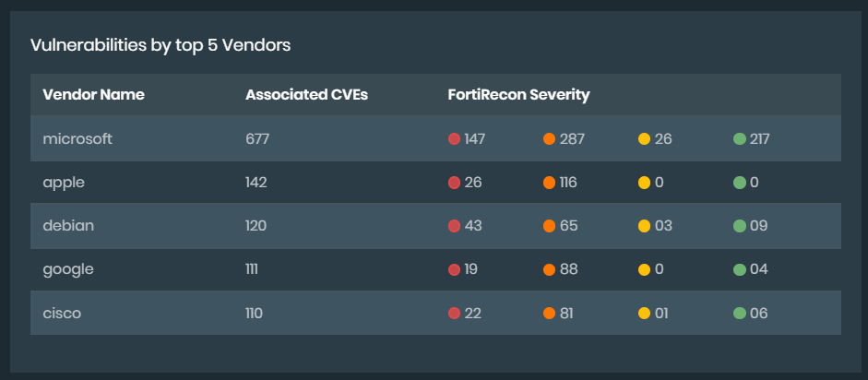Click cisco's orange high severity dot
Viewport: 868px width, 380px height.
click(549, 314)
